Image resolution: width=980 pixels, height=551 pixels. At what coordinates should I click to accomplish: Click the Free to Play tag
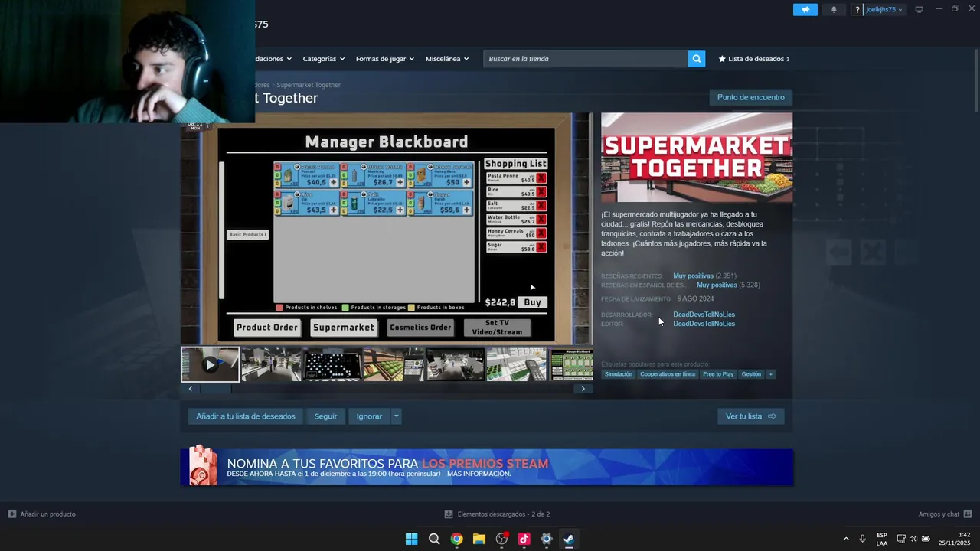[718, 374]
